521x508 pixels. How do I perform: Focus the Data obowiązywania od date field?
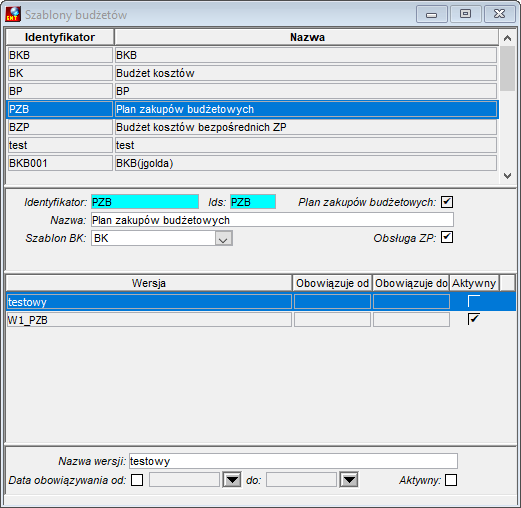click(184, 480)
